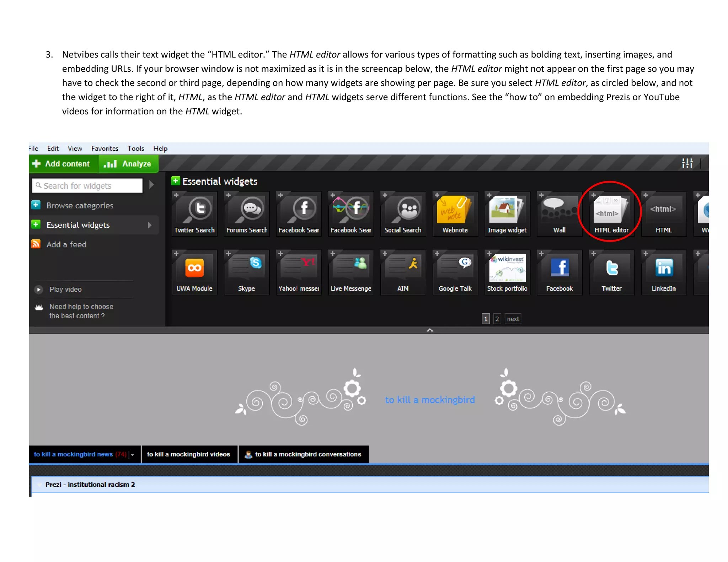Screen dimensions: 728x562
Task: Open the Stock portfolio widget
Action: (x=507, y=272)
